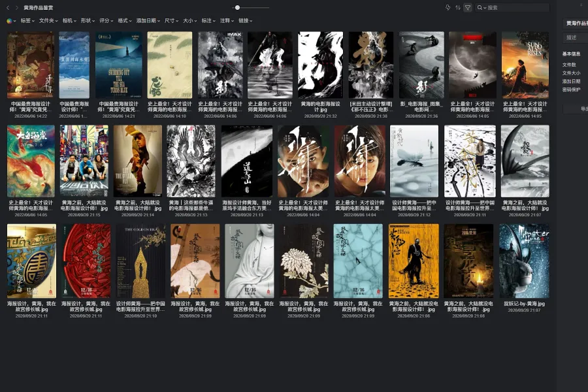The height and width of the screenshot is (392, 588).
Task: Toggle the funnel filter icon
Action: (x=468, y=7)
